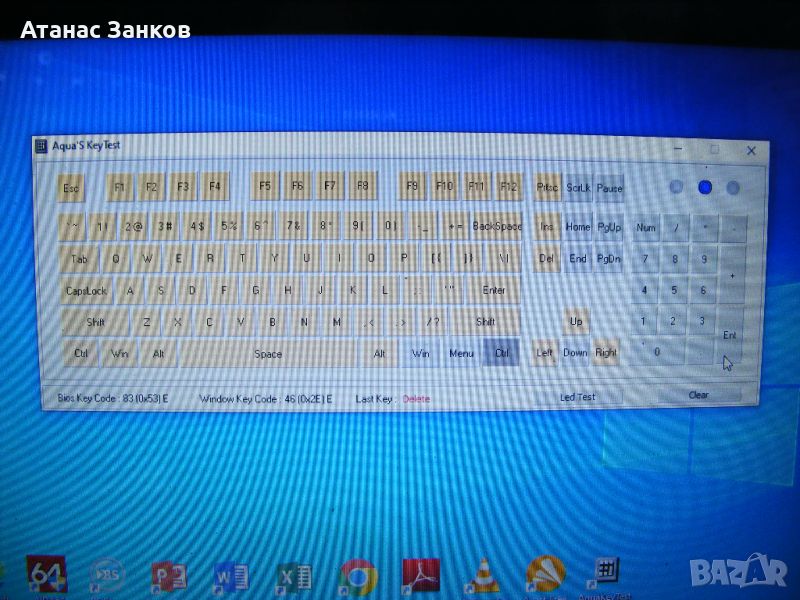Click the F12 key tile

508,186
